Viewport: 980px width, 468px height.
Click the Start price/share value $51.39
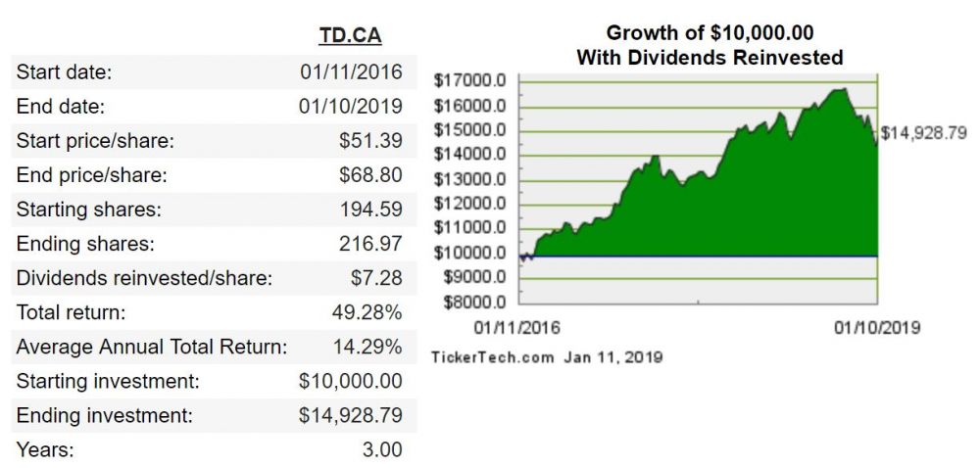[x=370, y=140]
